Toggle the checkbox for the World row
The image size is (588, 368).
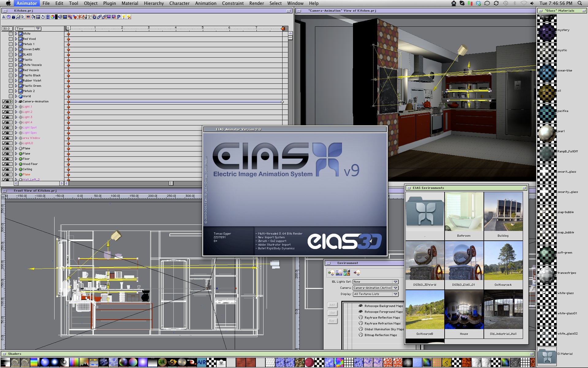(11, 96)
